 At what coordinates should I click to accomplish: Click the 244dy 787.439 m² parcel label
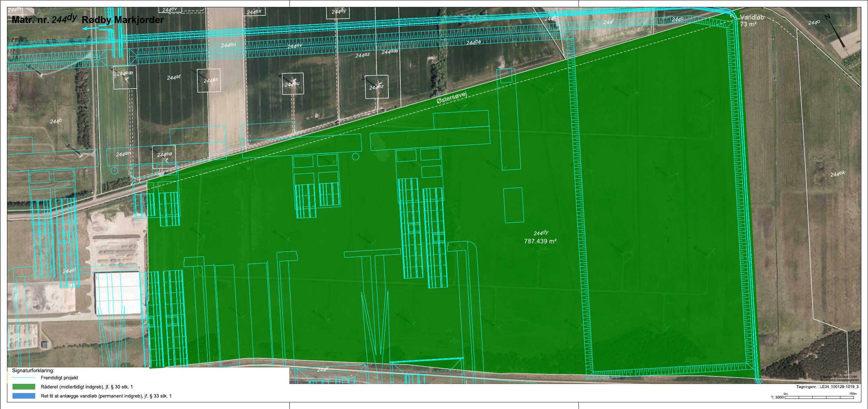point(540,237)
